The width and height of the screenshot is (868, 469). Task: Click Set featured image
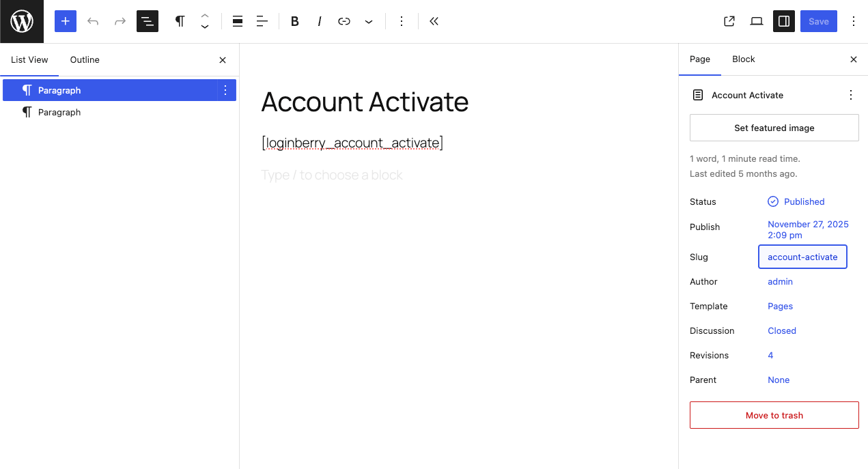click(x=774, y=128)
